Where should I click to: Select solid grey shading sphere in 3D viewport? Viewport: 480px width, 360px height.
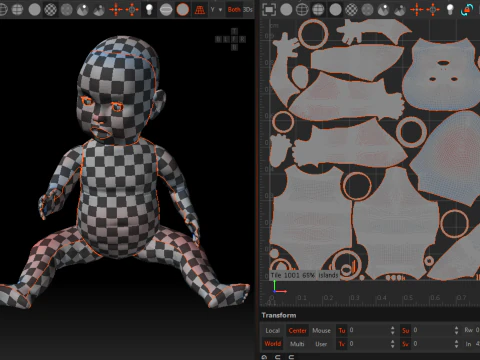tap(34, 10)
